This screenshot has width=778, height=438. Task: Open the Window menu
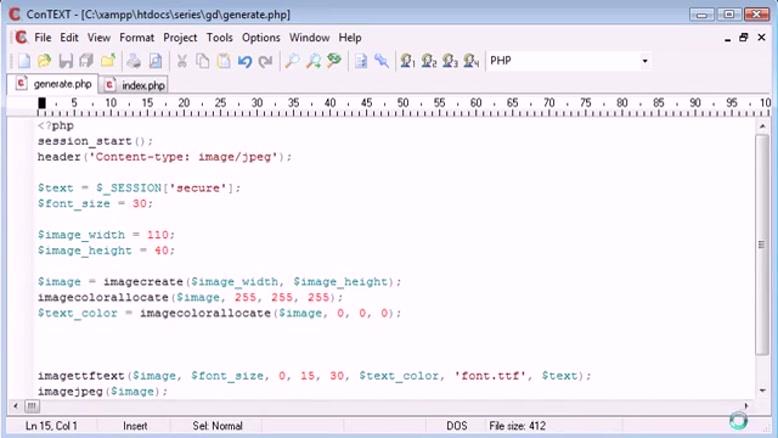click(x=309, y=38)
